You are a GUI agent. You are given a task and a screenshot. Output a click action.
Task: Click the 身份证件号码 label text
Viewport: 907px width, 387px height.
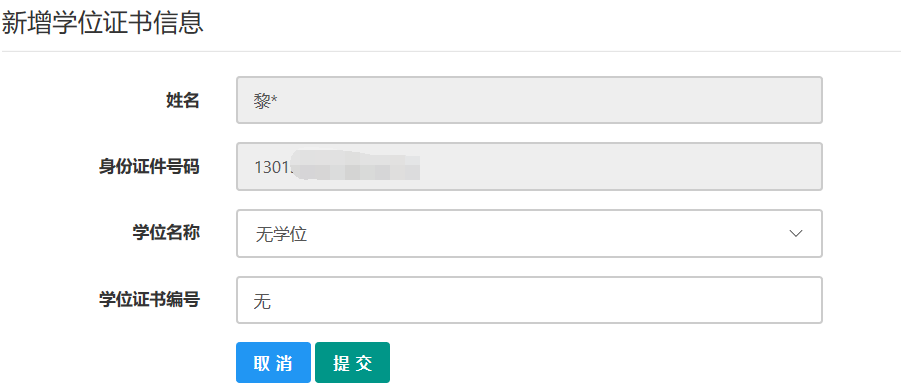click(x=149, y=167)
